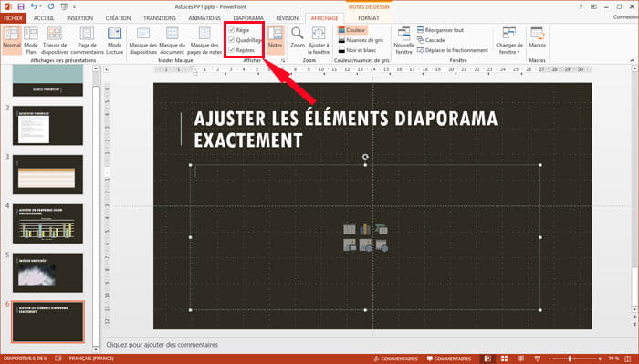Select slide 2 thumbnail

coord(47,125)
